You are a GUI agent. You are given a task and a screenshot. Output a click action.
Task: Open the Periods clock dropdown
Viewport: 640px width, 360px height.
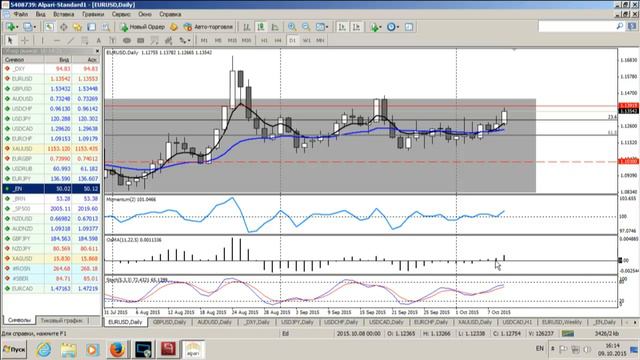[x=393, y=27]
